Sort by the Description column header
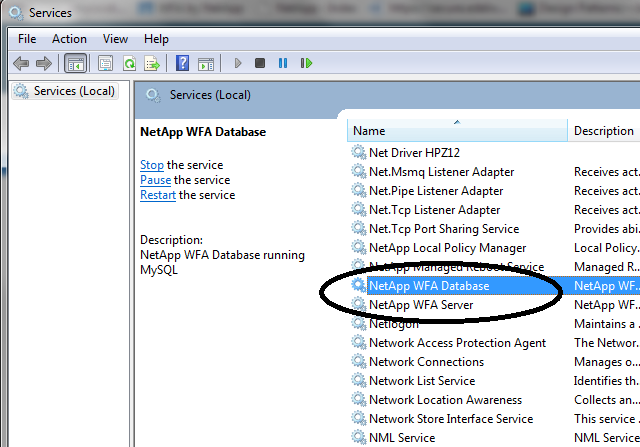The height and width of the screenshot is (447, 640). [x=604, y=131]
